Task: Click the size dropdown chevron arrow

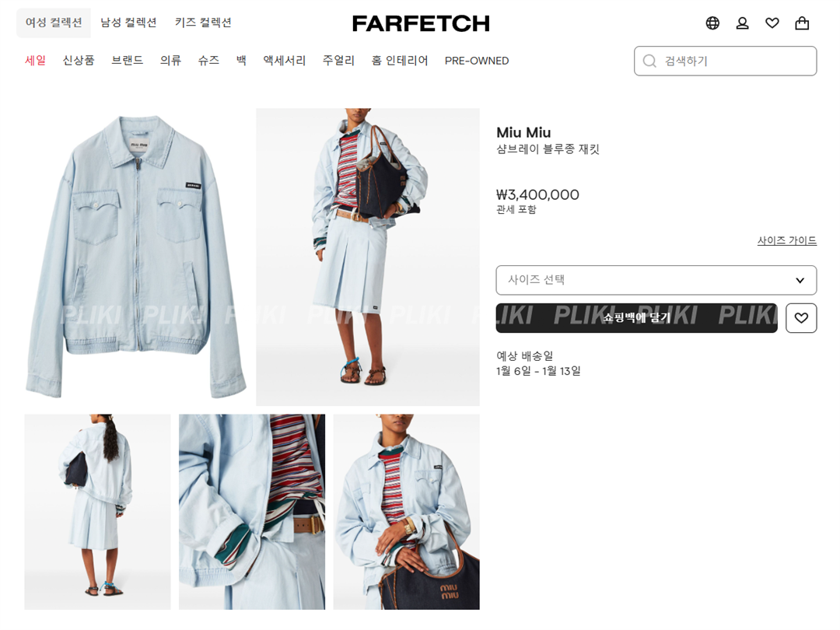Action: pyautogui.click(x=800, y=280)
